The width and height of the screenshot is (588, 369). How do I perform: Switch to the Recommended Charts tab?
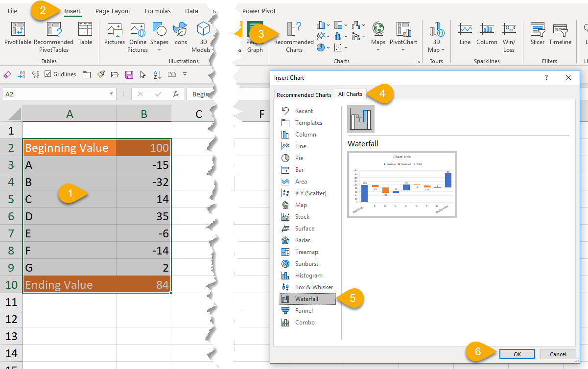[303, 95]
